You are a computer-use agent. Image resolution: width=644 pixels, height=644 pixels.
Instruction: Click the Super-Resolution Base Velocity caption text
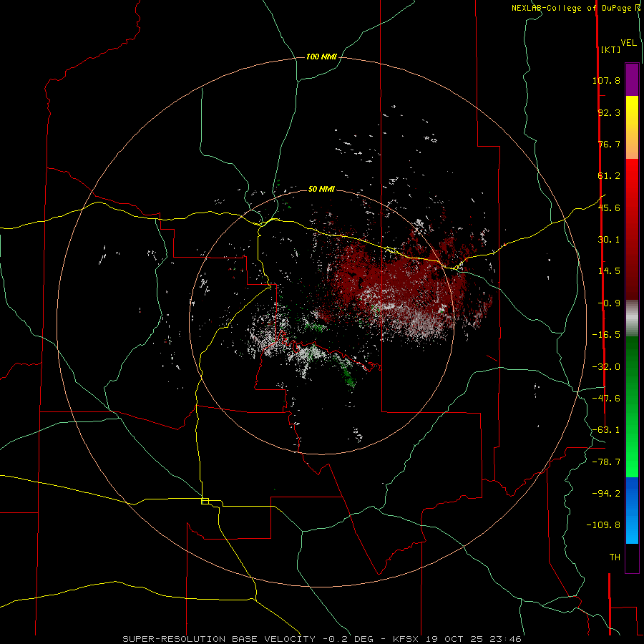click(x=322, y=639)
